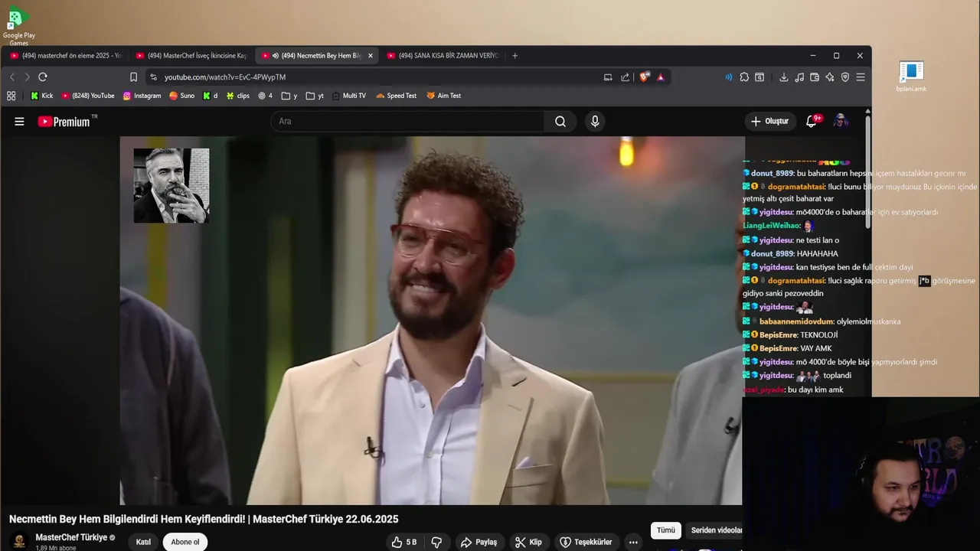This screenshot has height=551, width=980.
Task: Switch to SANA KISA BİR ZAMAN tab
Action: pyautogui.click(x=443, y=56)
